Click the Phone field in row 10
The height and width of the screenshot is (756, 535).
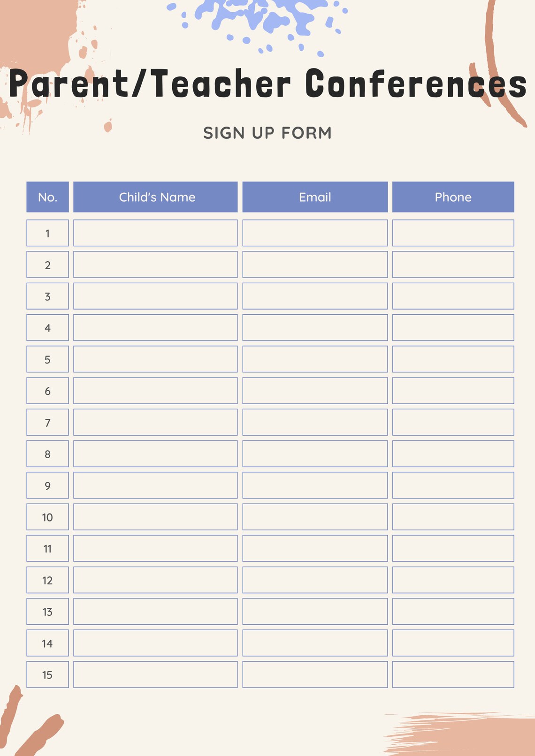[453, 517]
